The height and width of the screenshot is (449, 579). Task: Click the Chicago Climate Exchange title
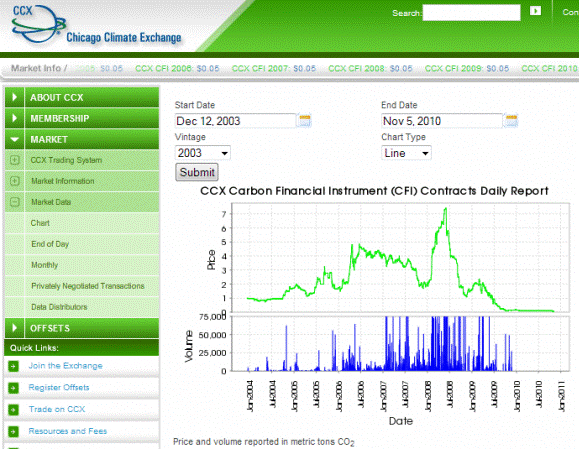coord(124,38)
